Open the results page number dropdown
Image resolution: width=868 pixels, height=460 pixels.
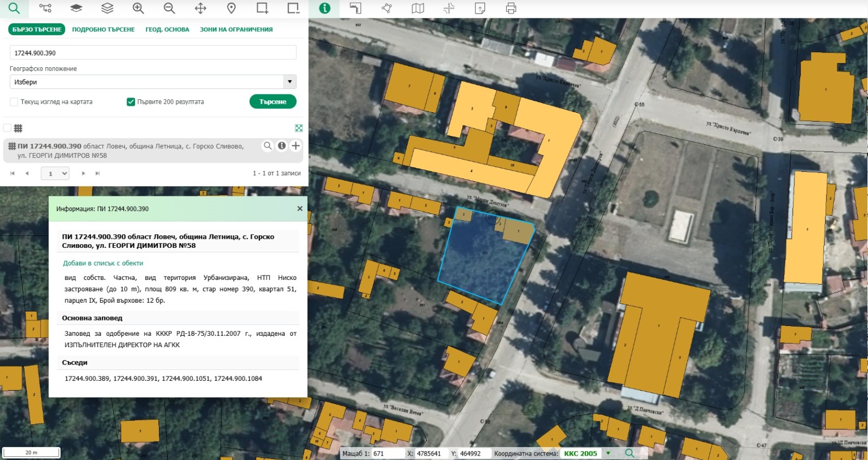tap(55, 174)
